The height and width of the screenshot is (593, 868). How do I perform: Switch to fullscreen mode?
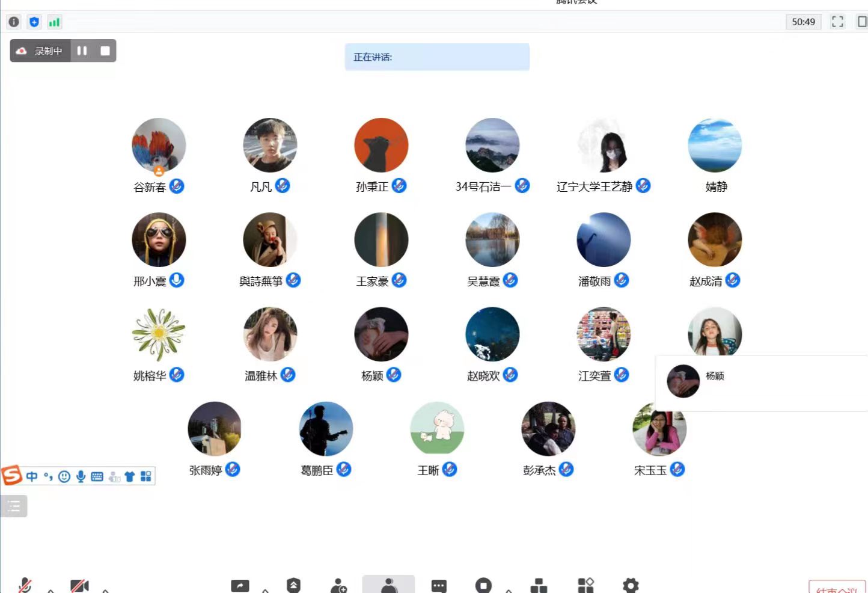coord(837,22)
